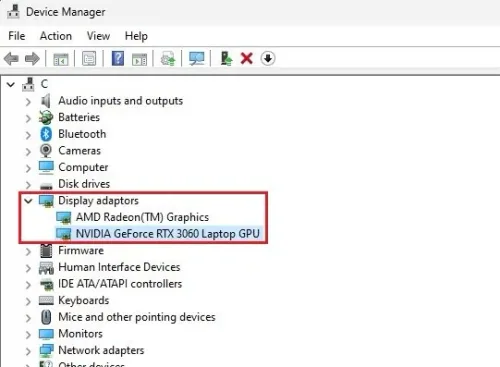Expand the Batteries category
The image size is (500, 367).
tap(28, 118)
